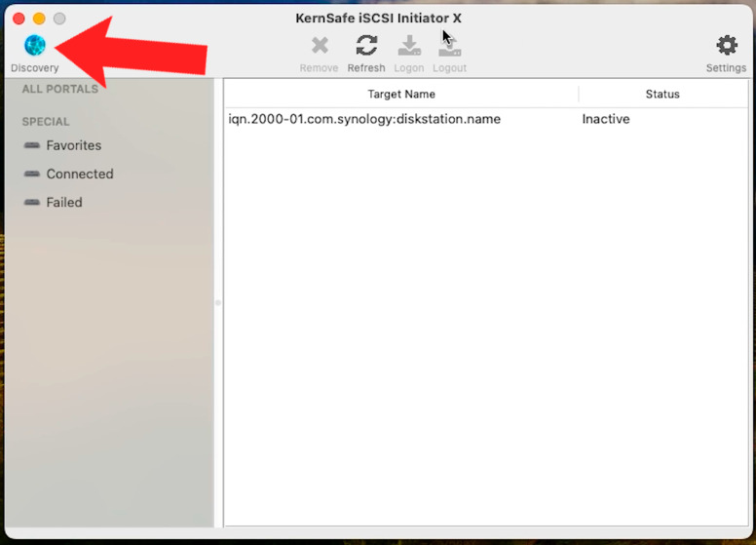Screen dimensions: 756x545
Task: Click the Failed drive icon
Action: click(32, 202)
